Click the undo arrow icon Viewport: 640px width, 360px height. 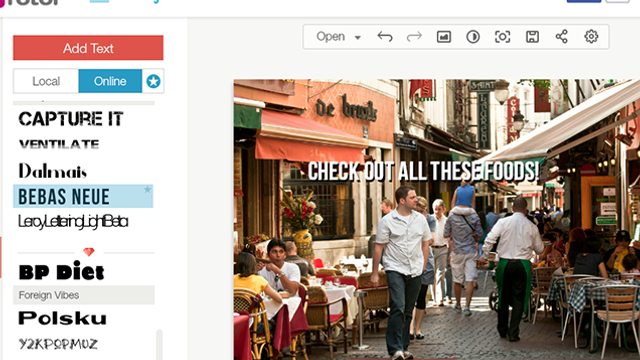tap(385, 37)
